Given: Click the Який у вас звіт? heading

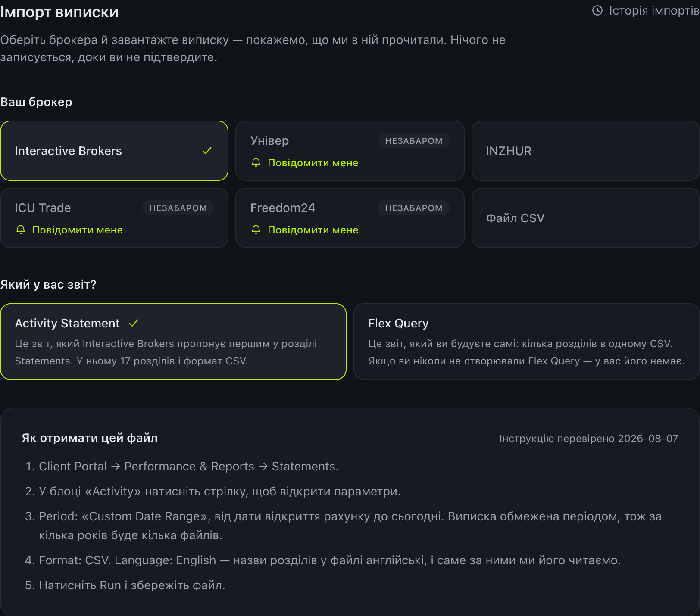Looking at the screenshot, I should [48, 285].
